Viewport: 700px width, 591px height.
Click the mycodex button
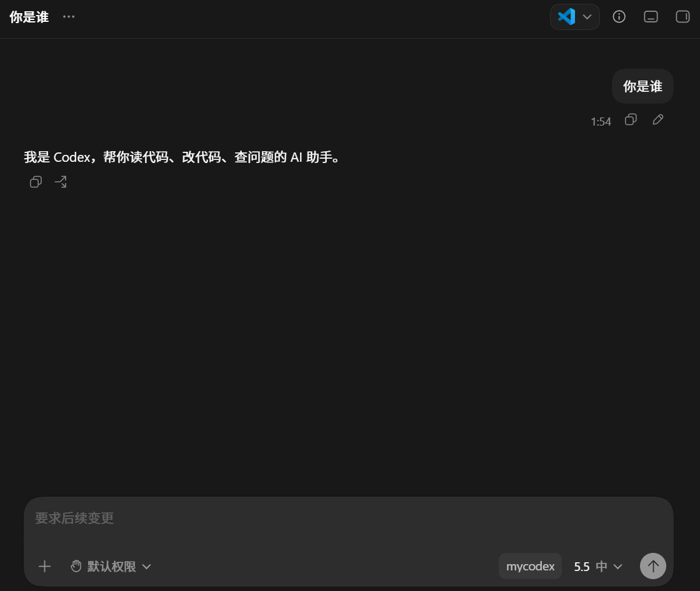tap(531, 567)
